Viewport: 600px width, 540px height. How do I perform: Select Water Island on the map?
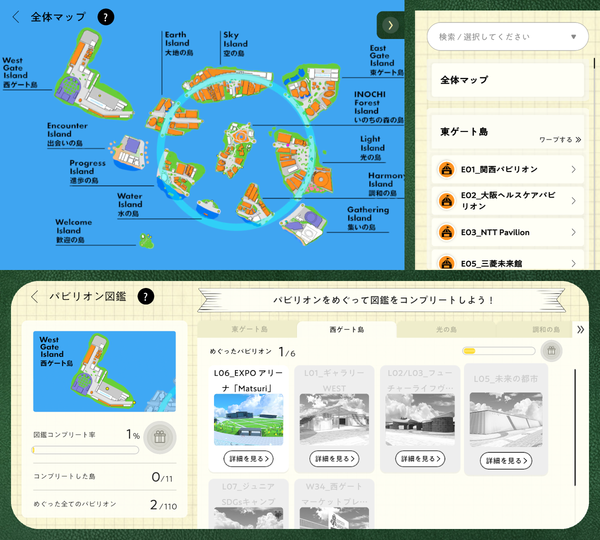click(x=209, y=208)
